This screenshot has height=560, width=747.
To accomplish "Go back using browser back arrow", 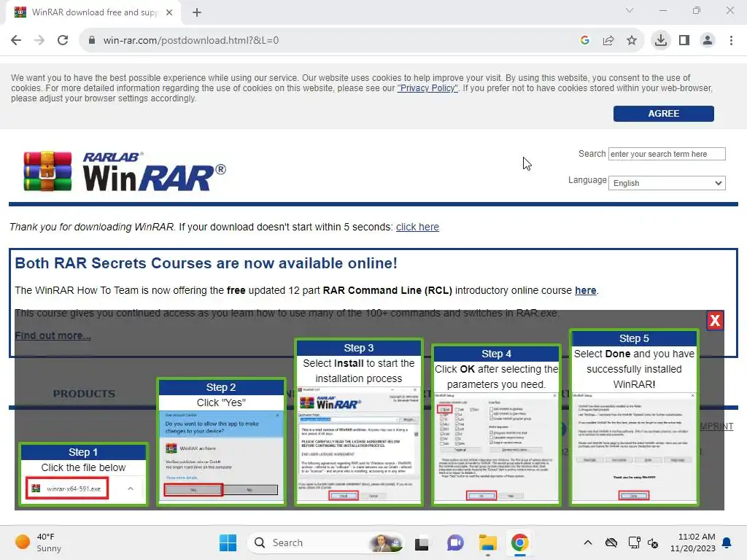I will tap(16, 41).
